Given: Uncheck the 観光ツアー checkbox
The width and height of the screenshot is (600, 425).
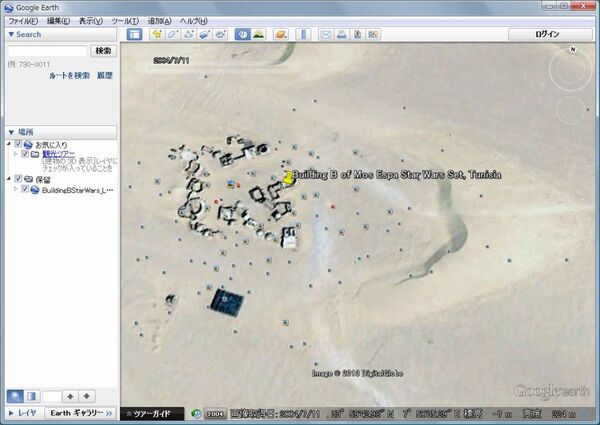Looking at the screenshot, I should coord(25,154).
